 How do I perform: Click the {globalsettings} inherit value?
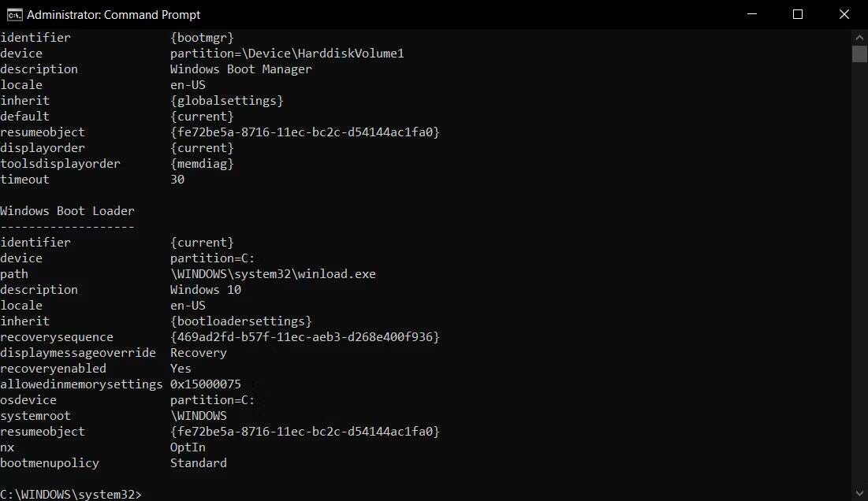coord(227,100)
